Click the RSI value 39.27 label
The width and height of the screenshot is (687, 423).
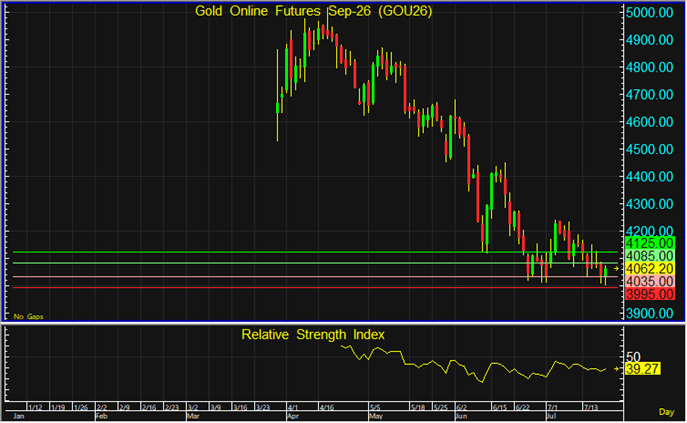(x=642, y=370)
